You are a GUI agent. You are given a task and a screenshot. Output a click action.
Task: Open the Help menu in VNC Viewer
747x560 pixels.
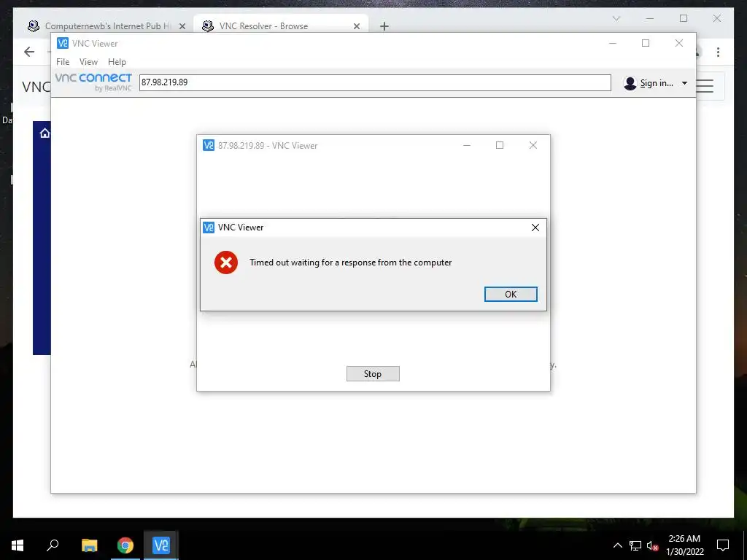click(x=117, y=62)
